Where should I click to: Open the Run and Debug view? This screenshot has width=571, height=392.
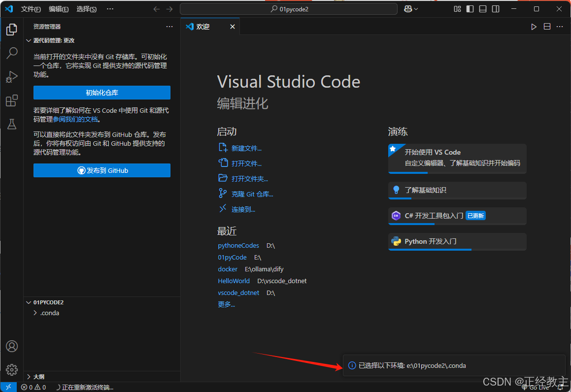click(x=12, y=77)
